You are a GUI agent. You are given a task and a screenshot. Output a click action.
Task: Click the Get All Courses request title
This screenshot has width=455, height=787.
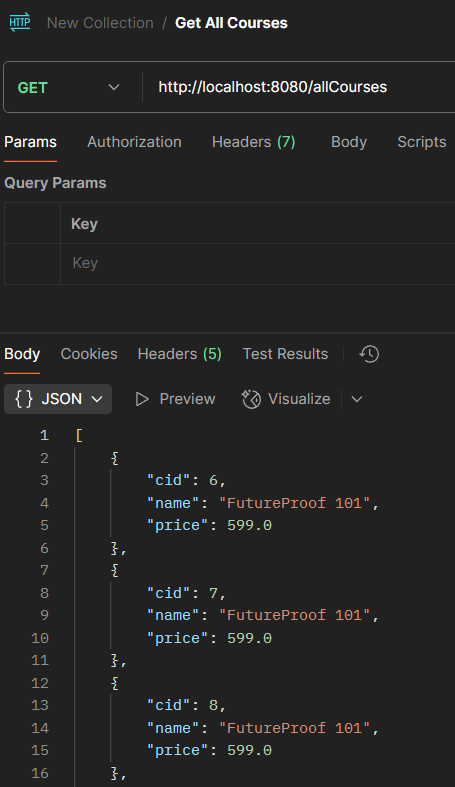click(231, 23)
